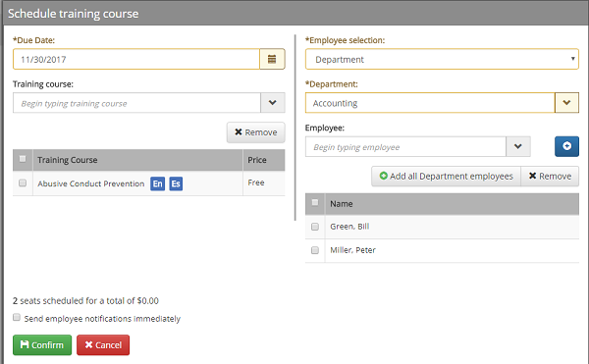Toggle the select-all checkbox in Training Course header

[23, 159]
